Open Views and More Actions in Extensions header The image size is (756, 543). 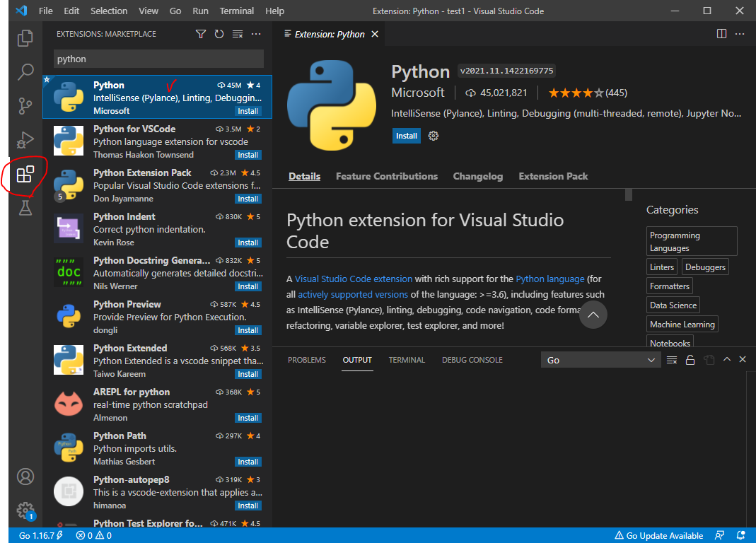pyautogui.click(x=256, y=34)
